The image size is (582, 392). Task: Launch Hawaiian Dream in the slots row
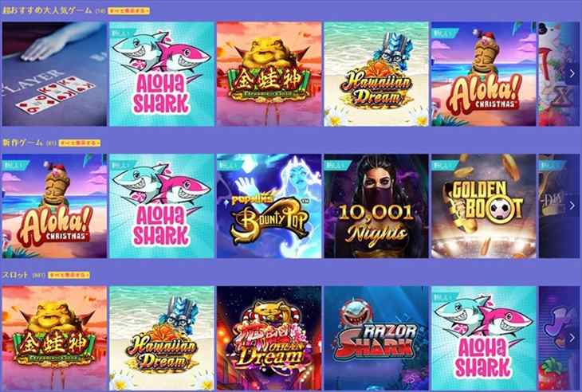162,338
